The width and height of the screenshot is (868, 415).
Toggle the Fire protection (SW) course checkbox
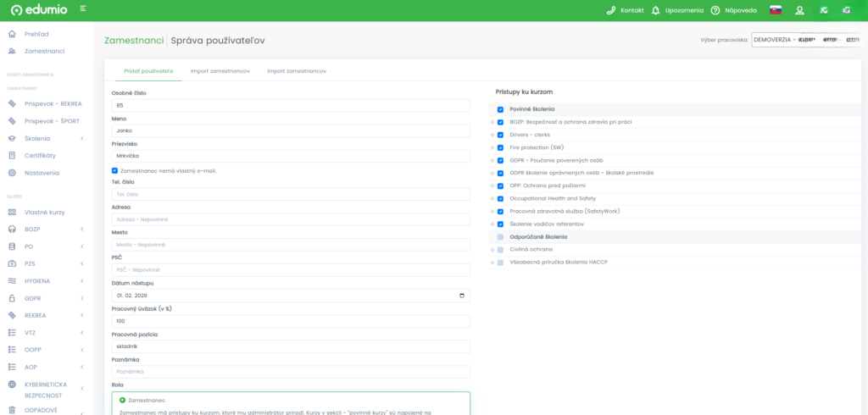click(501, 147)
